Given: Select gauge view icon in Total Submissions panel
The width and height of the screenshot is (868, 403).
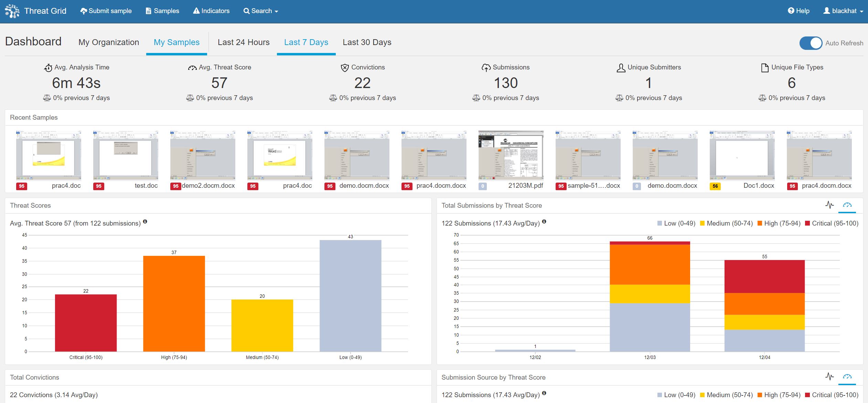Looking at the screenshot, I should [847, 205].
